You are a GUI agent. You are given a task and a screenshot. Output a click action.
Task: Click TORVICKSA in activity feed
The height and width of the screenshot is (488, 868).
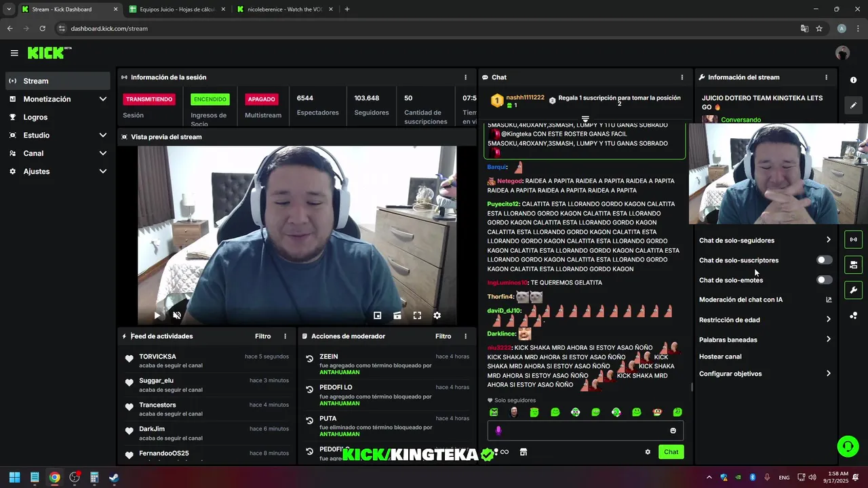157,357
